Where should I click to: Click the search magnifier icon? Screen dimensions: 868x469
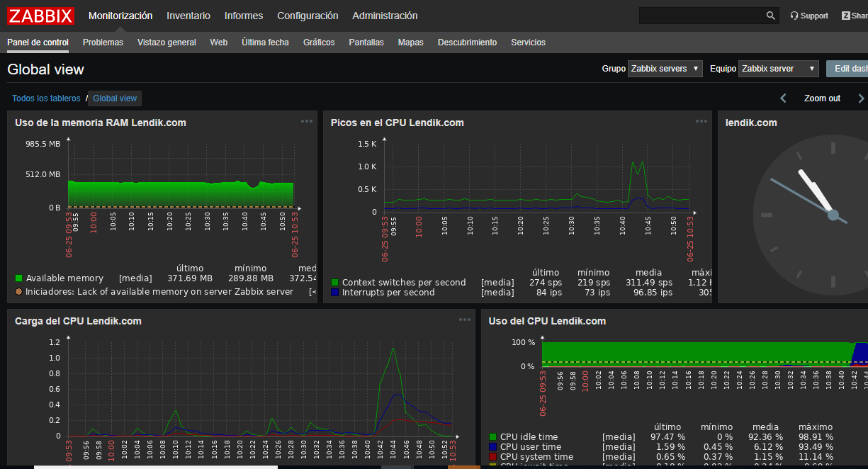(770, 16)
